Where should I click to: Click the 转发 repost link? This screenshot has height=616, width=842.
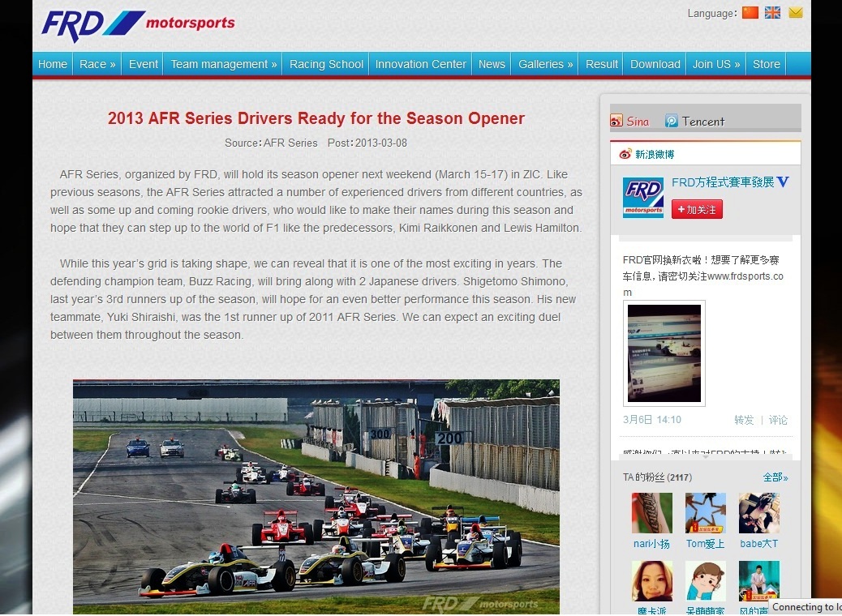tap(744, 420)
